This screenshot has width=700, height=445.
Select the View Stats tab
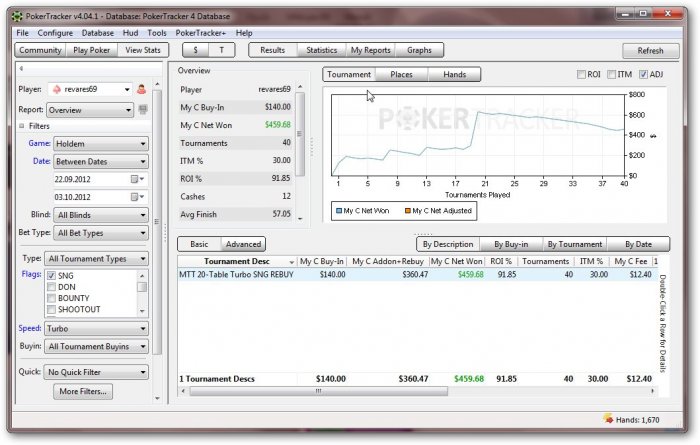coord(143,50)
